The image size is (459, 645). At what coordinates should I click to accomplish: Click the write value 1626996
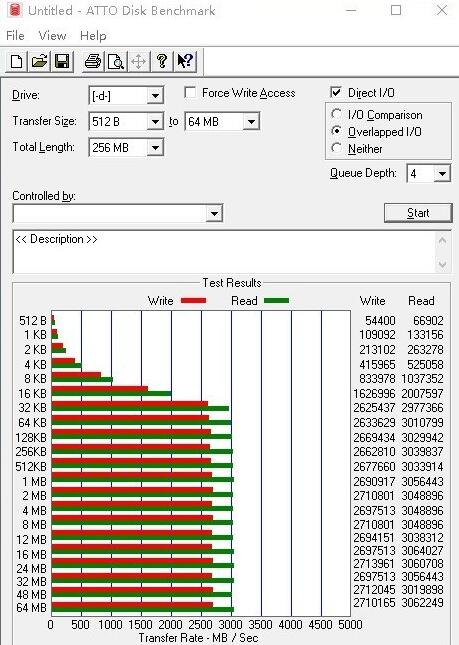point(374,394)
